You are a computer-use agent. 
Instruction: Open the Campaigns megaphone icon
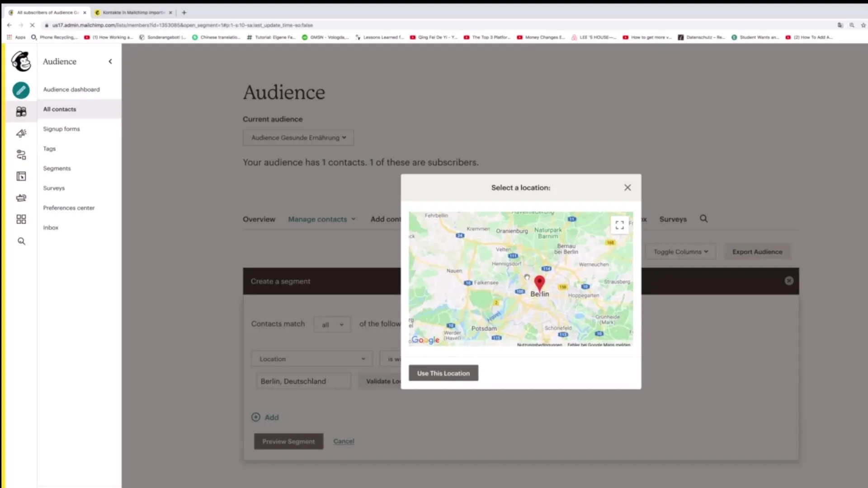21,133
